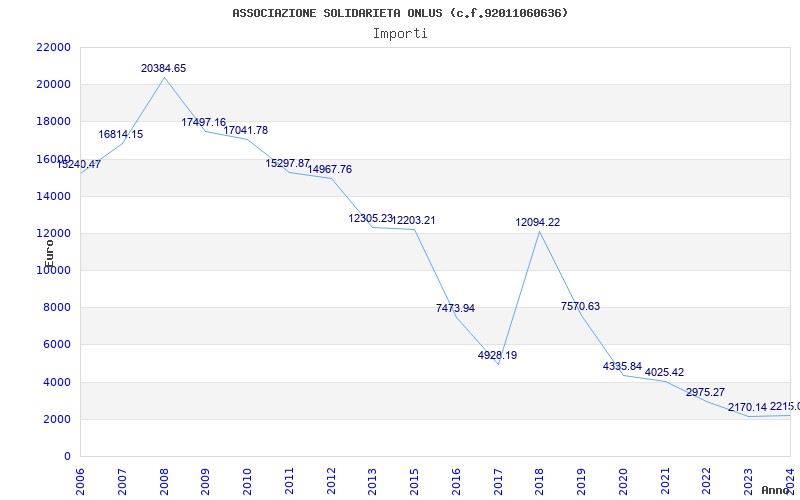800x500 pixels.
Task: Click the y-axis value 0
Action: click(x=67, y=457)
